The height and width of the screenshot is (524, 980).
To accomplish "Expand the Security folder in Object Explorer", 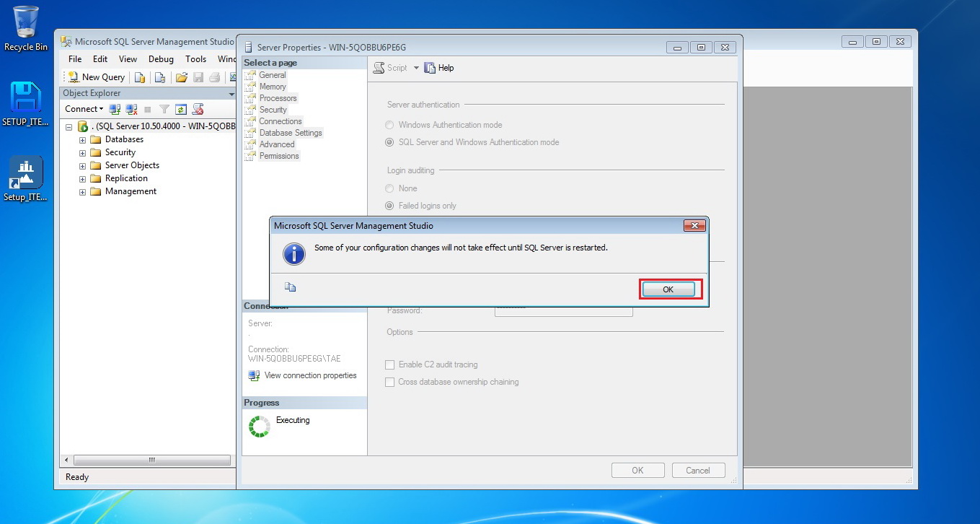I will 82,153.
